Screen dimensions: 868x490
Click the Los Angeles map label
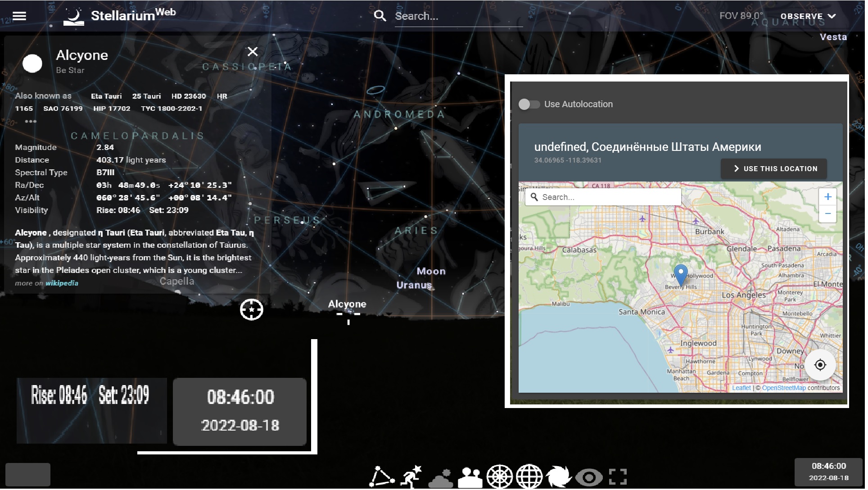(744, 295)
